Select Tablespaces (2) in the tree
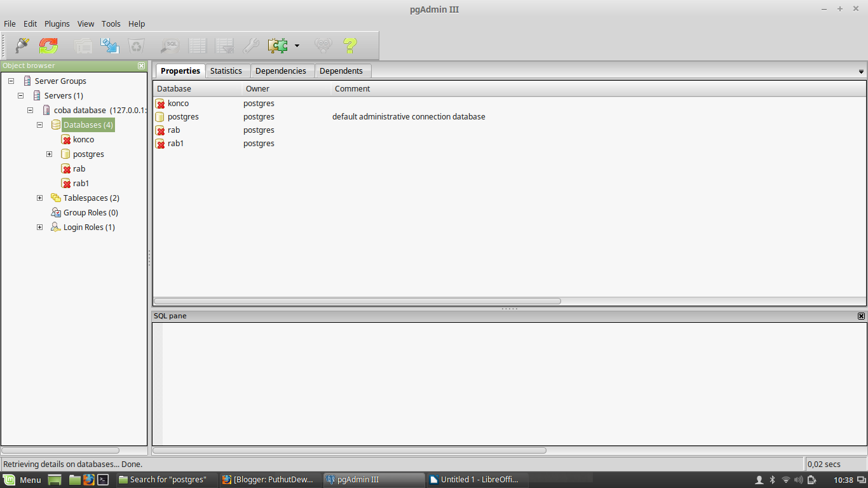Image resolution: width=868 pixels, height=488 pixels. pos(92,198)
